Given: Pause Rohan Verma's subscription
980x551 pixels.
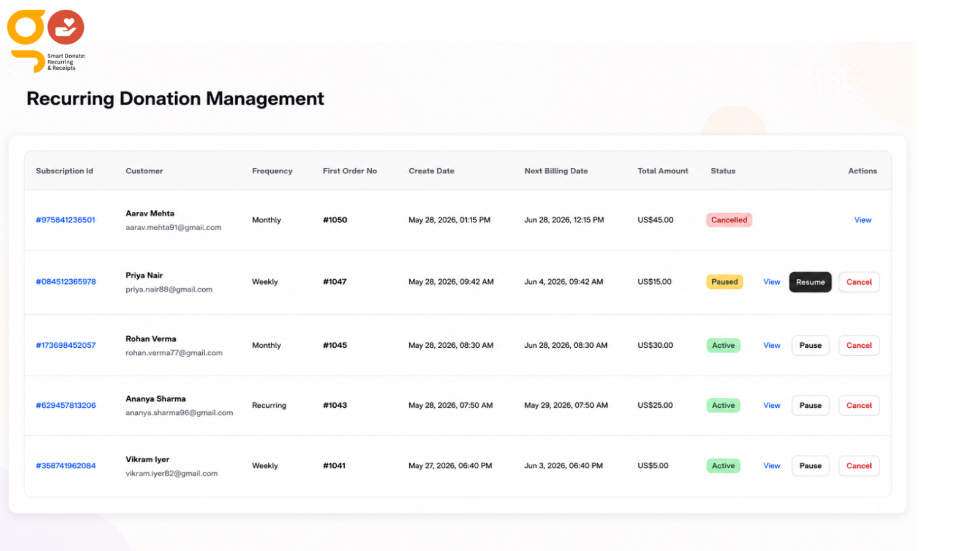Looking at the screenshot, I should pos(810,345).
